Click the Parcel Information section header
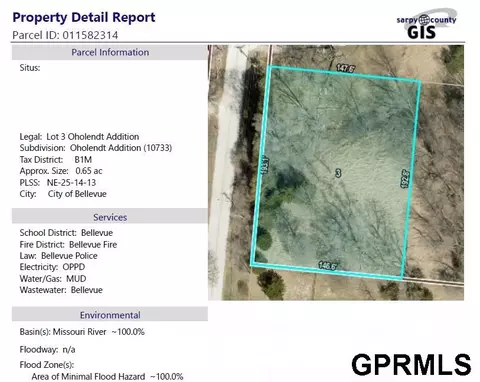 pos(110,52)
